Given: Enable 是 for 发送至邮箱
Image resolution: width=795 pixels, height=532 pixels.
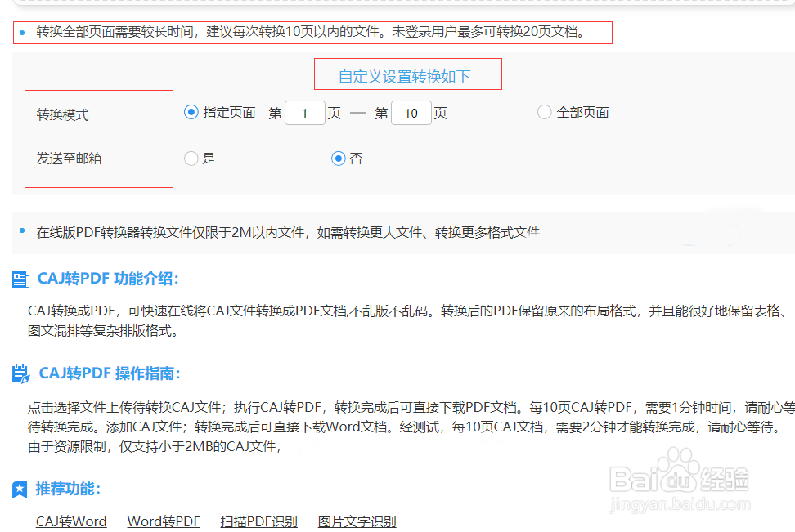Looking at the screenshot, I should coord(189,158).
